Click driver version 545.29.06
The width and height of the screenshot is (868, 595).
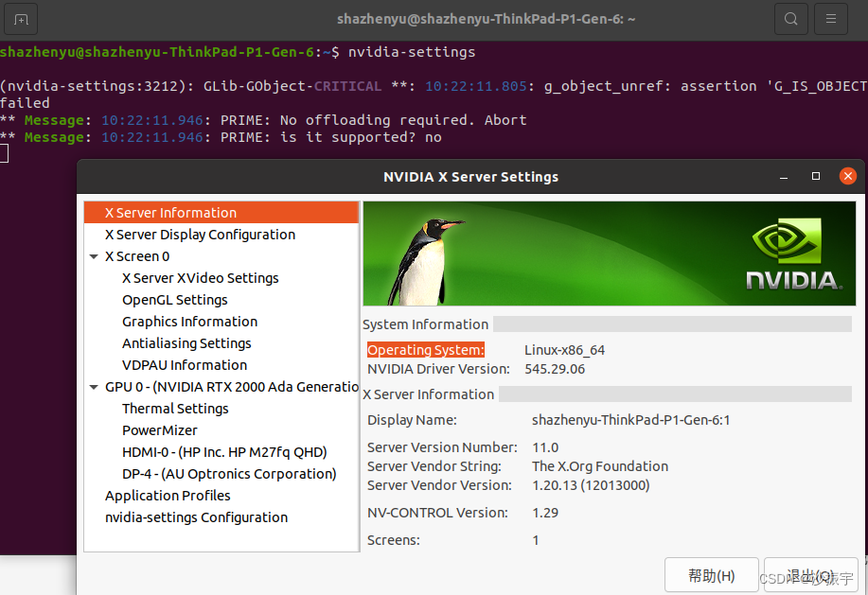(555, 369)
